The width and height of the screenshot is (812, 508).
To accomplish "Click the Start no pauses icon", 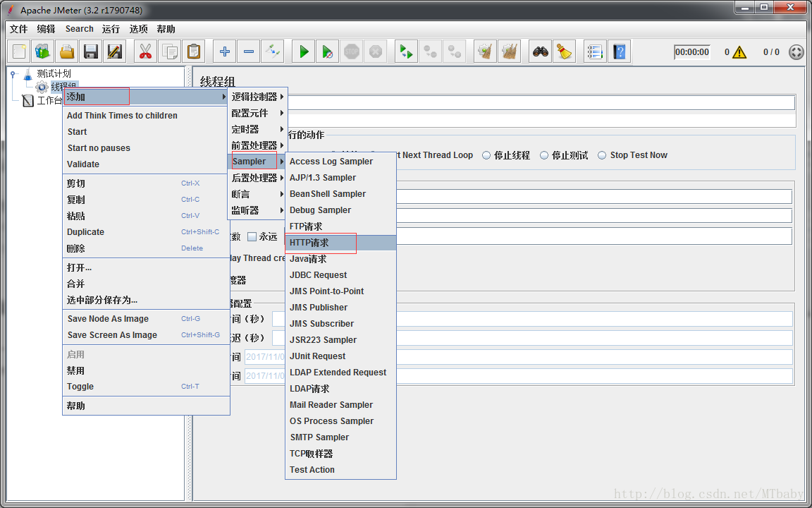I will [x=327, y=52].
